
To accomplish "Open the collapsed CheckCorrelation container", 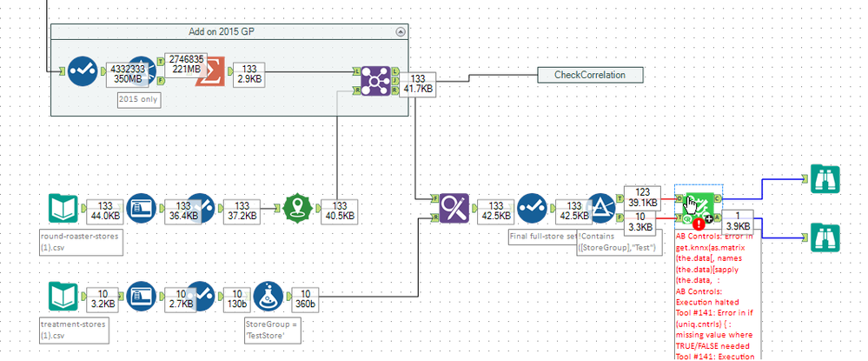I will click(x=590, y=75).
